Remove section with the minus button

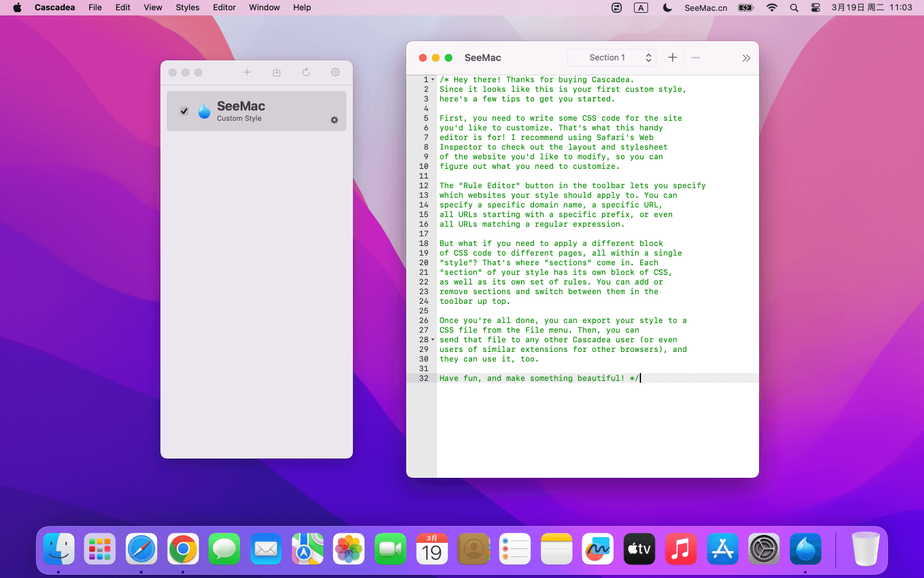point(696,58)
